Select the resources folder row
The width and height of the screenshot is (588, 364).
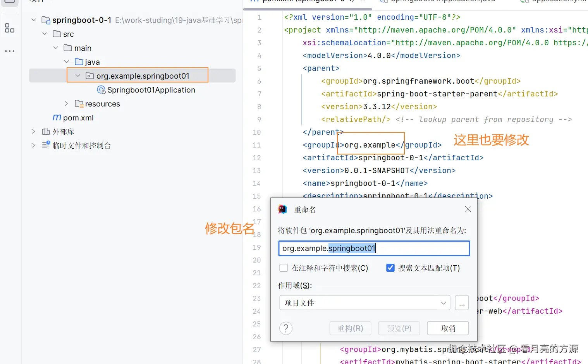coord(132,104)
